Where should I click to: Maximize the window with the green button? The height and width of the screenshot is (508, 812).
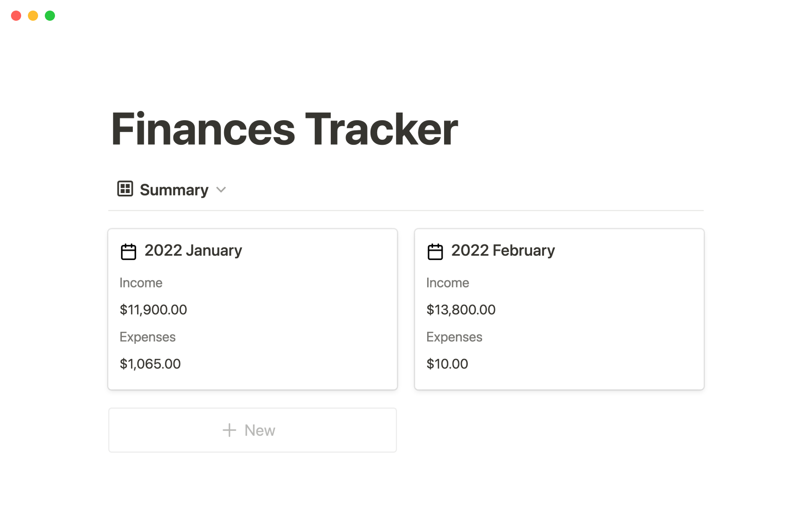pyautogui.click(x=50, y=16)
